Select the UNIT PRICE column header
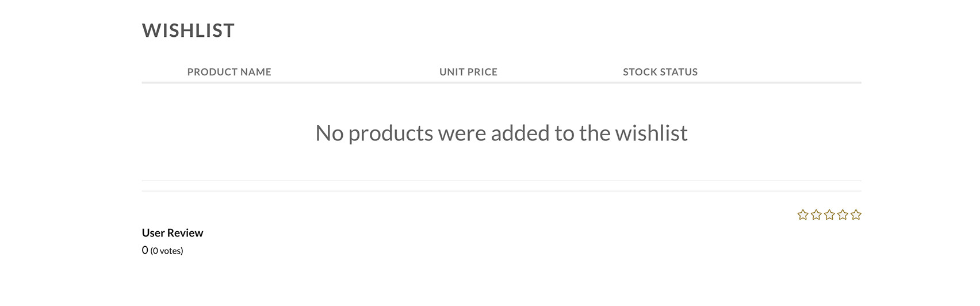 [468, 72]
